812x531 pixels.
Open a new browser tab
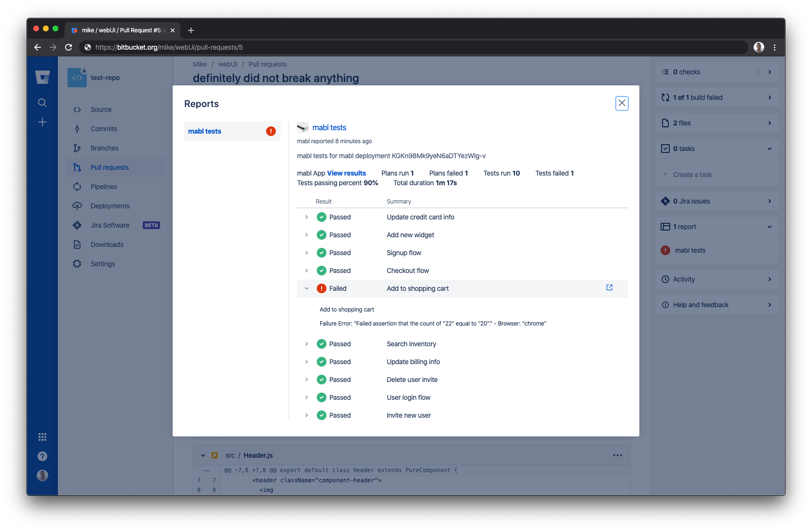click(191, 30)
